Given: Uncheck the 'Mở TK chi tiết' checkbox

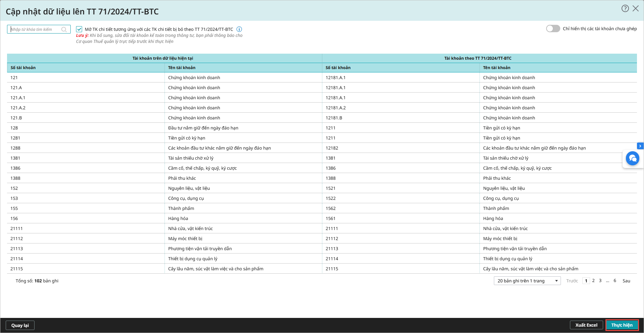Looking at the screenshot, I should pyautogui.click(x=79, y=29).
